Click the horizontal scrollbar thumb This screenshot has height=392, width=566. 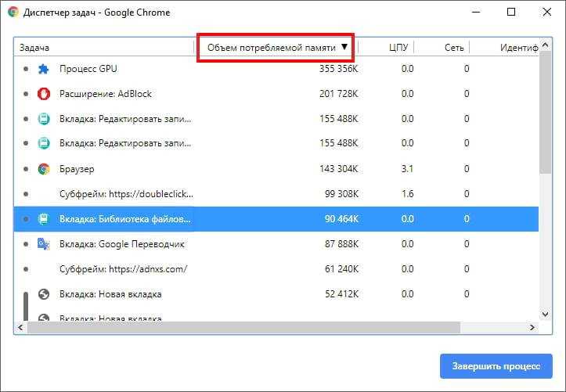(x=243, y=327)
